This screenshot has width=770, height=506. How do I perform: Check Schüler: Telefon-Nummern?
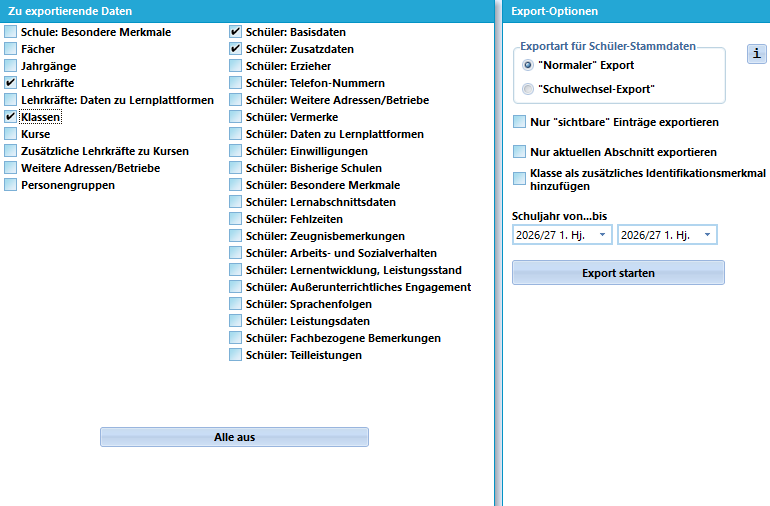pyautogui.click(x=235, y=83)
